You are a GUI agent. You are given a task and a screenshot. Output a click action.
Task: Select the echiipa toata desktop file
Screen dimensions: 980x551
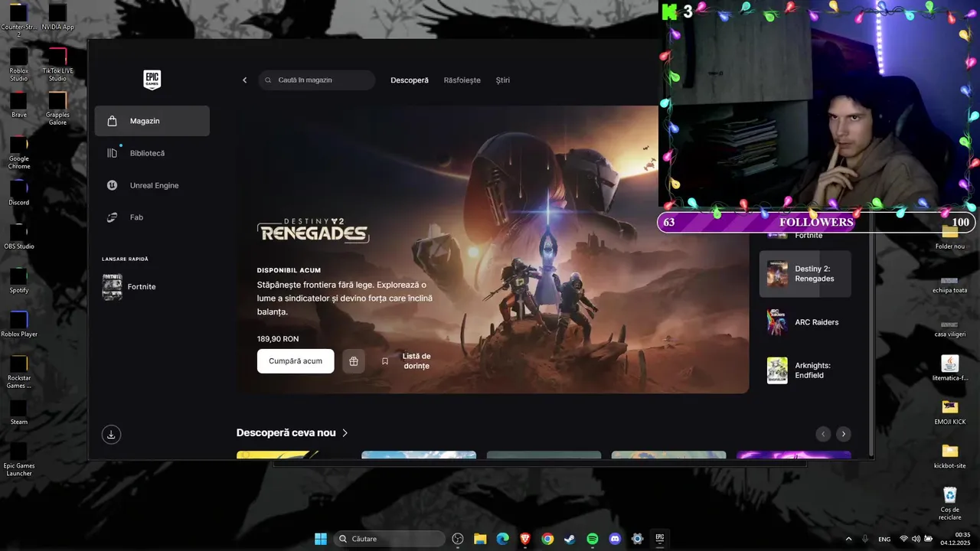[949, 284]
